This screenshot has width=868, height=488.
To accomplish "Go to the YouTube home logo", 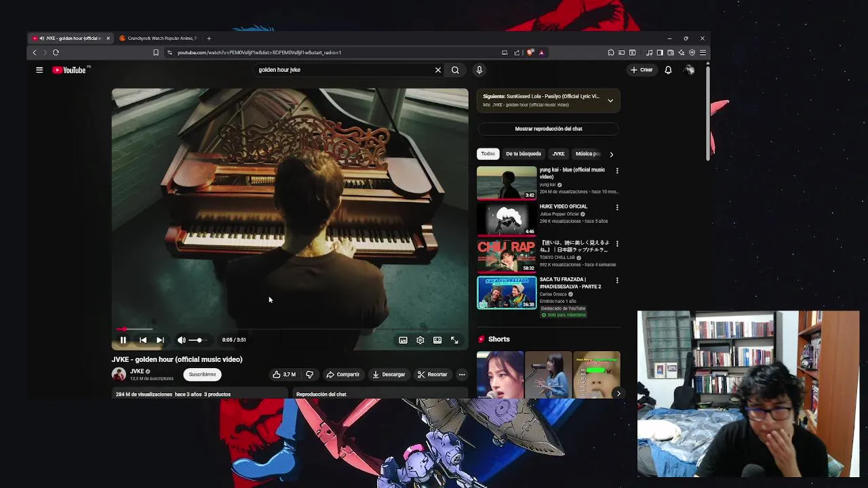I will coord(69,70).
